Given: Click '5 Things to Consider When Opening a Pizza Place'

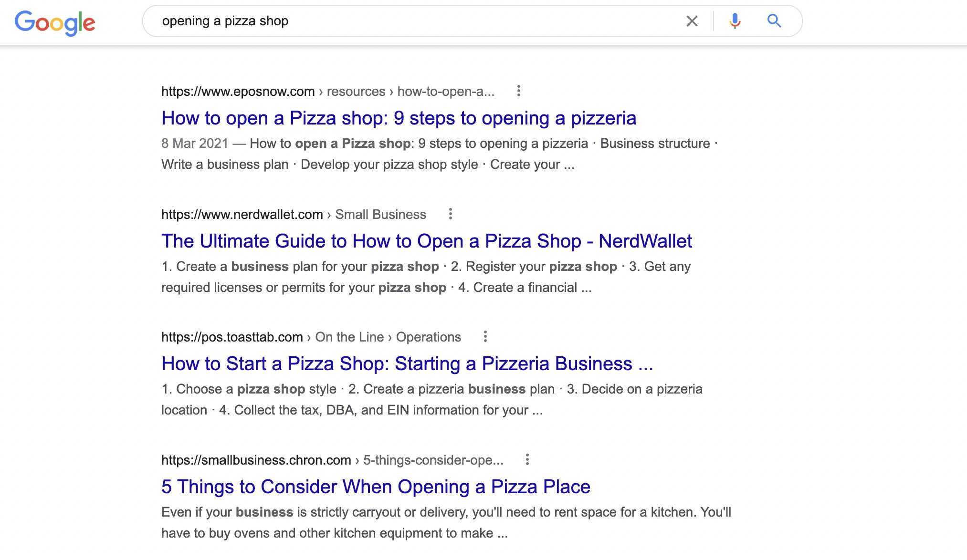Looking at the screenshot, I should click(376, 487).
